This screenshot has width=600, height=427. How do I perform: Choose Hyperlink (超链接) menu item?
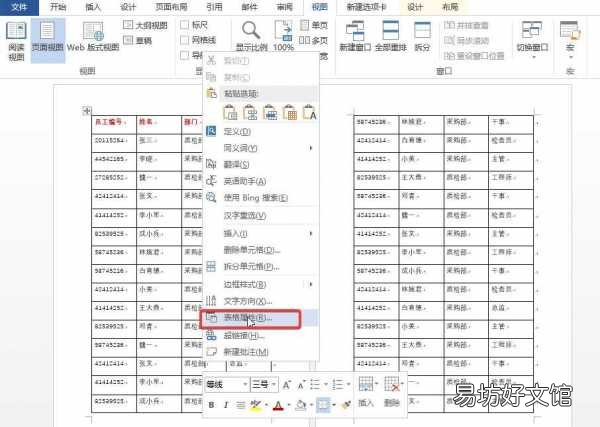pos(261,336)
